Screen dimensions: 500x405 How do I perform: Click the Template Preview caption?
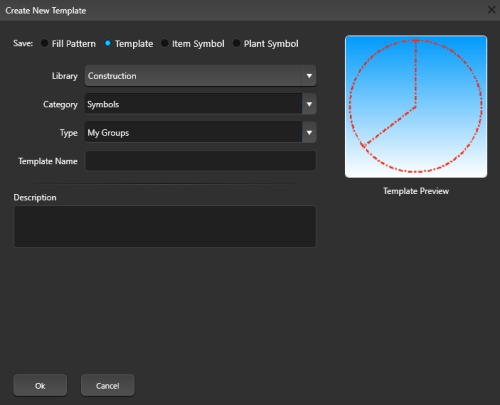(x=416, y=191)
